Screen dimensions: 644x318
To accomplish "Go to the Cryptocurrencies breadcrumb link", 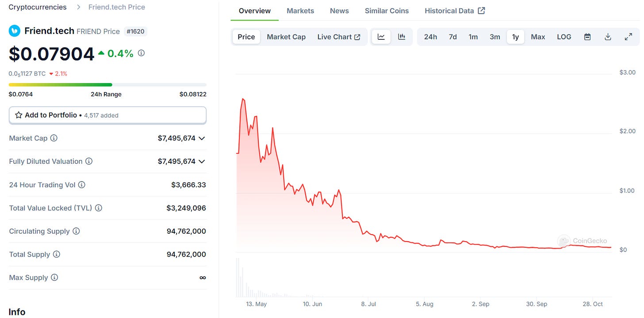I will coord(38,7).
